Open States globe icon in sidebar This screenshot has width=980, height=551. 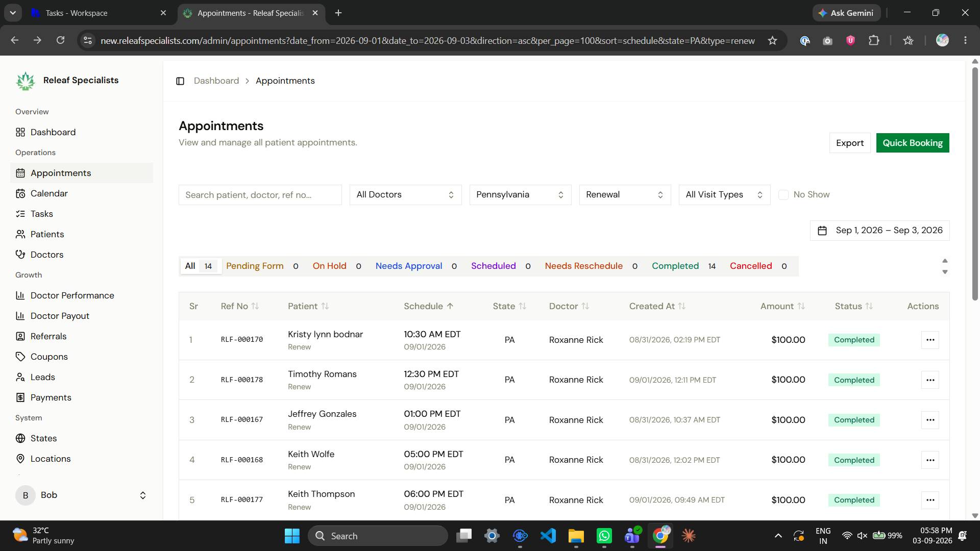tap(20, 438)
